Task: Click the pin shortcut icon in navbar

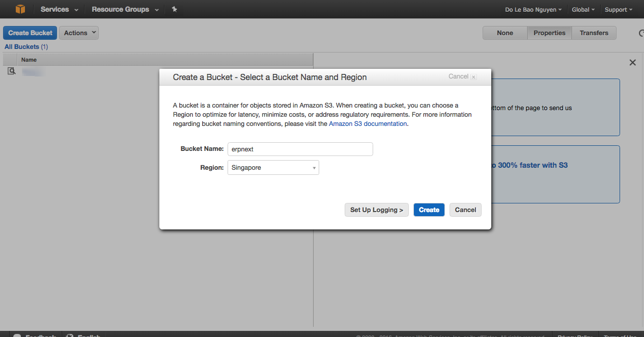Action: tap(175, 9)
